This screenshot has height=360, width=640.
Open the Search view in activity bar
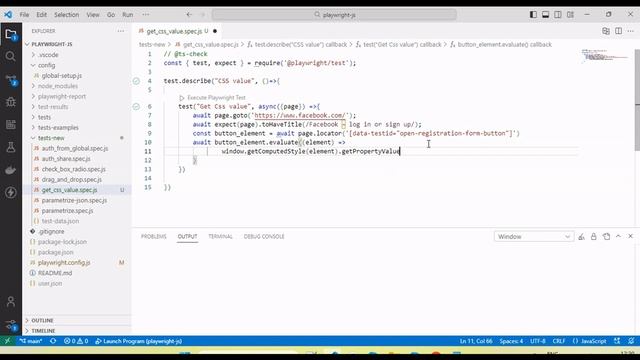(11, 56)
